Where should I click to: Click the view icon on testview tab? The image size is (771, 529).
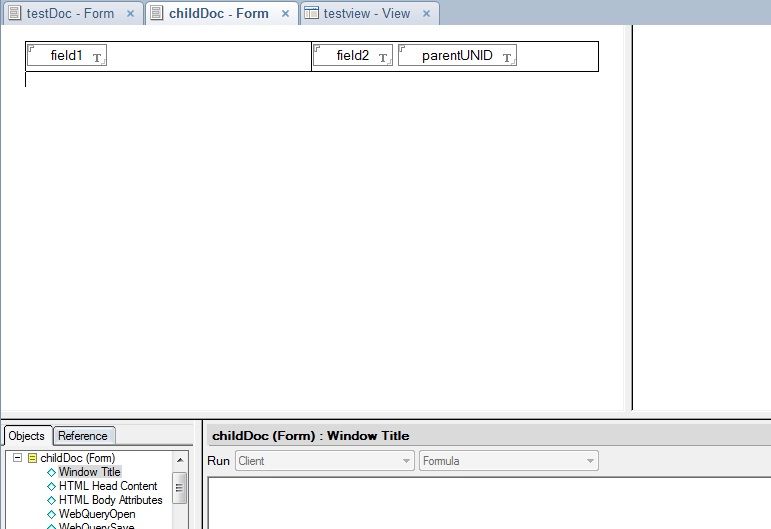tap(312, 14)
